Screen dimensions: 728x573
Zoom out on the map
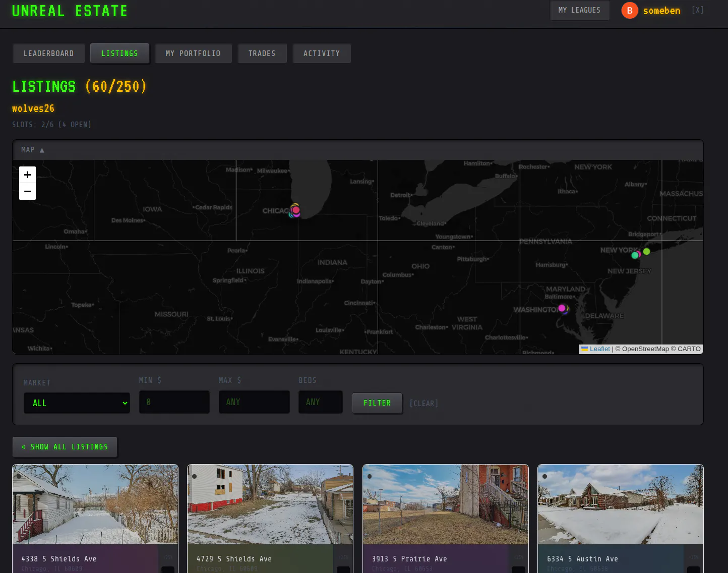(x=27, y=191)
